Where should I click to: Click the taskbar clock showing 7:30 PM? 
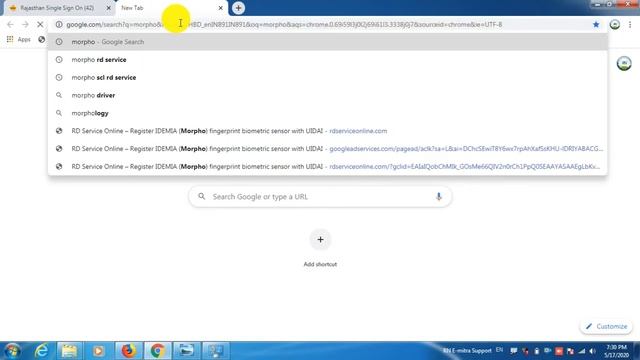(616, 351)
